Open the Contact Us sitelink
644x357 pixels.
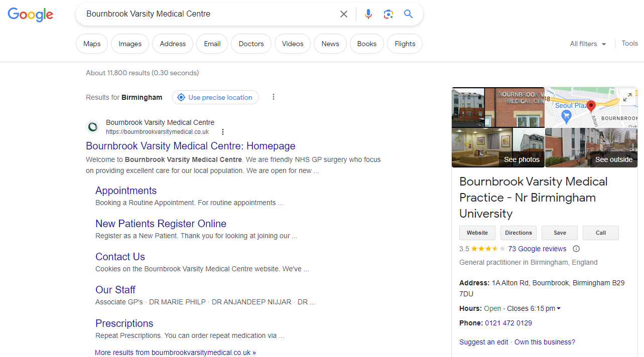coord(120,257)
